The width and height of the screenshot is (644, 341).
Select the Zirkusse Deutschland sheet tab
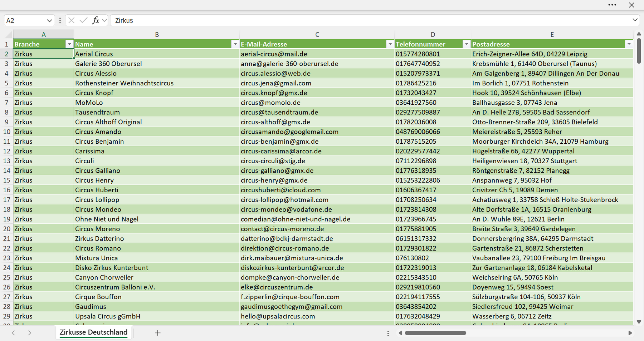[93, 332]
